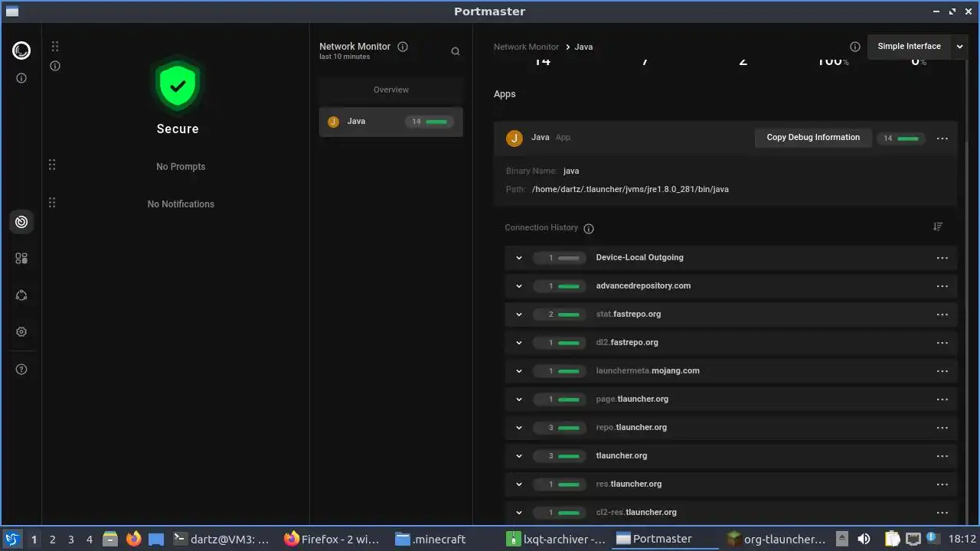Click the Java path text

pos(630,189)
